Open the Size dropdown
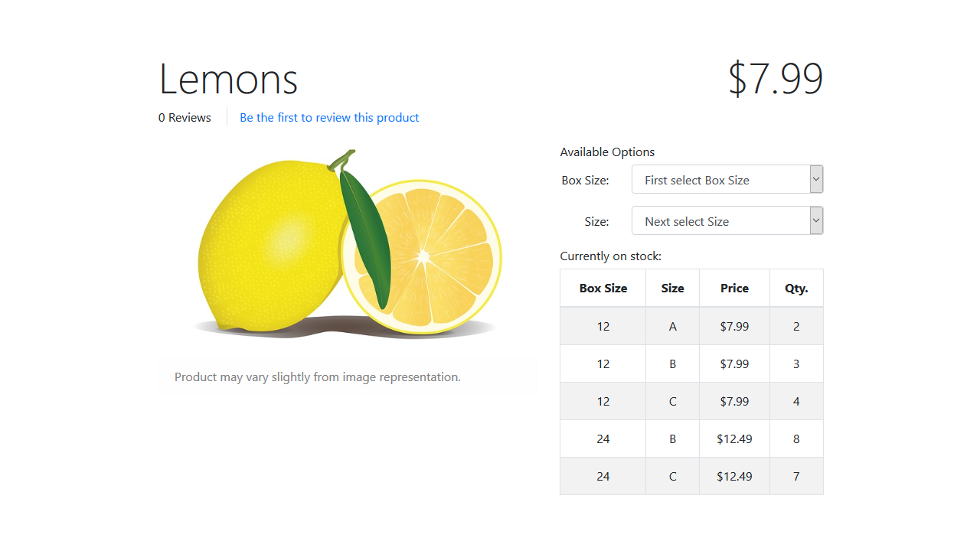 (x=727, y=221)
